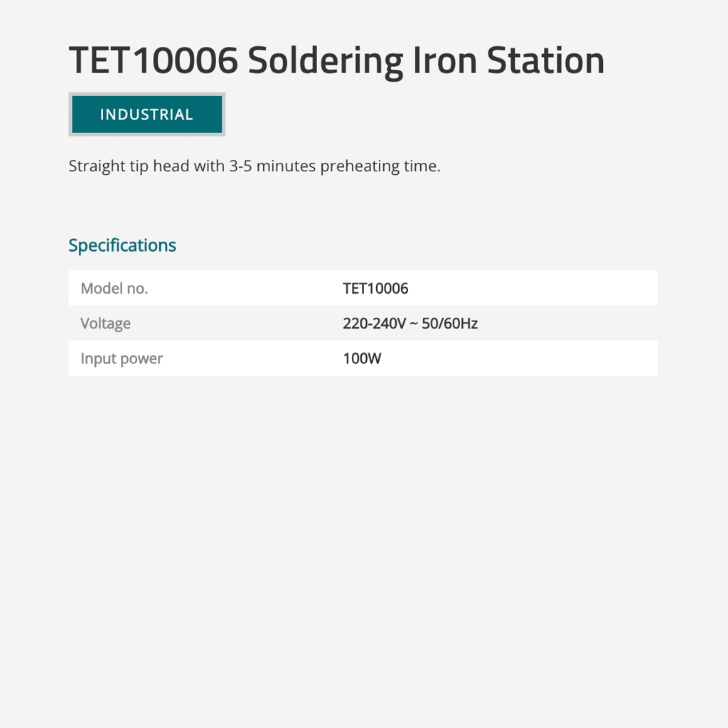Click the 100W power value
Screen dimensions: 728x728
(x=362, y=359)
